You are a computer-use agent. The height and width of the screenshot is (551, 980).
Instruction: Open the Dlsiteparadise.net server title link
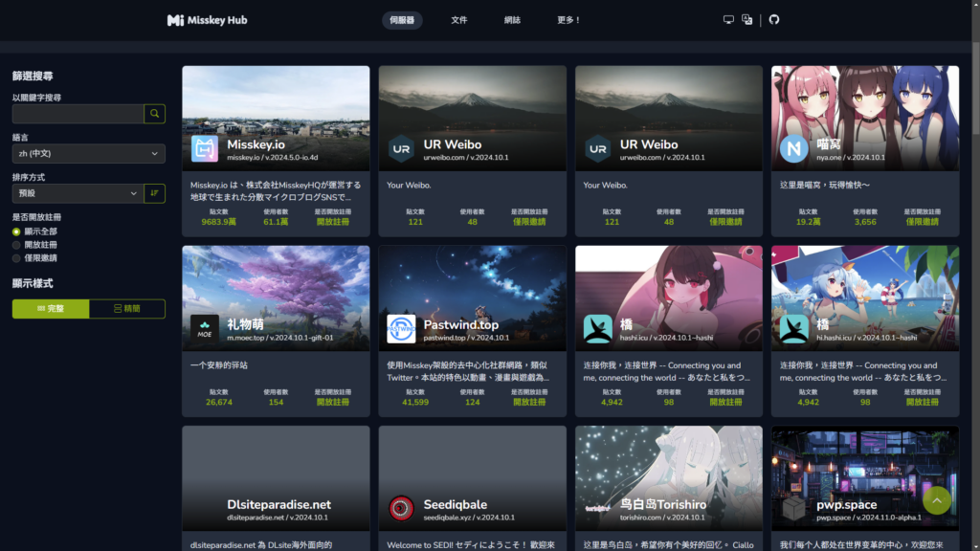pos(278,504)
